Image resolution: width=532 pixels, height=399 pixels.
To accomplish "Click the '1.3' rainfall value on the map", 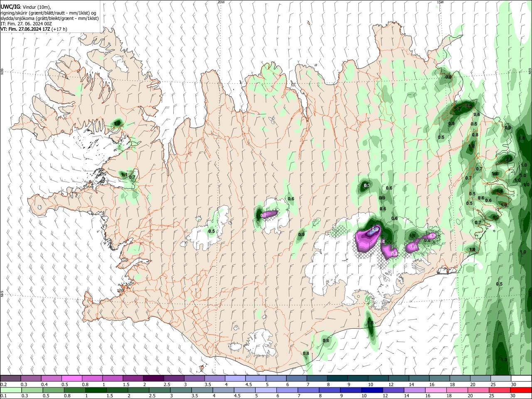I will pyautogui.click(x=504, y=360).
